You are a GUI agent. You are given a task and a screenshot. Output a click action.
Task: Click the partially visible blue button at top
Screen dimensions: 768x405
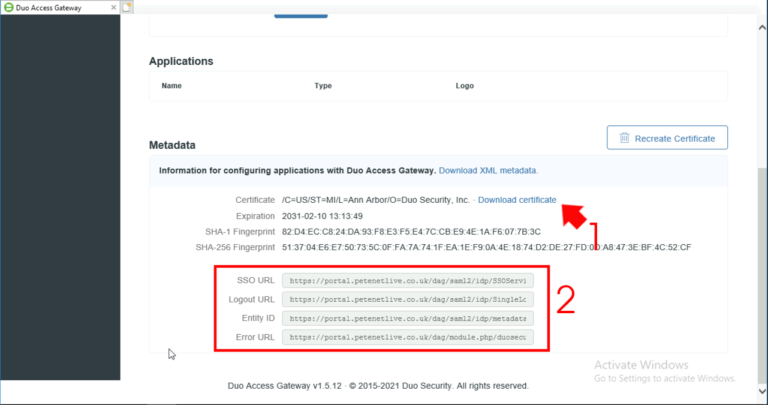301,16
